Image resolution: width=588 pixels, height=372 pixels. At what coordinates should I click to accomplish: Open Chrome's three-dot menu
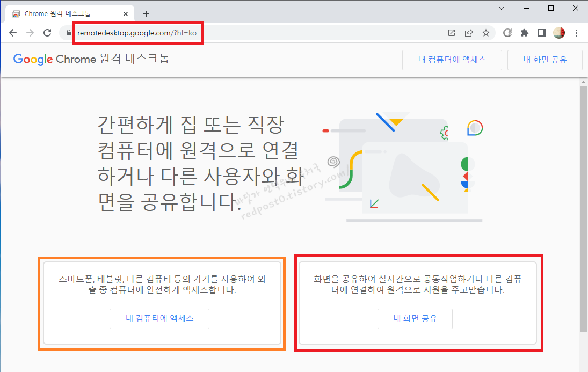tap(576, 33)
